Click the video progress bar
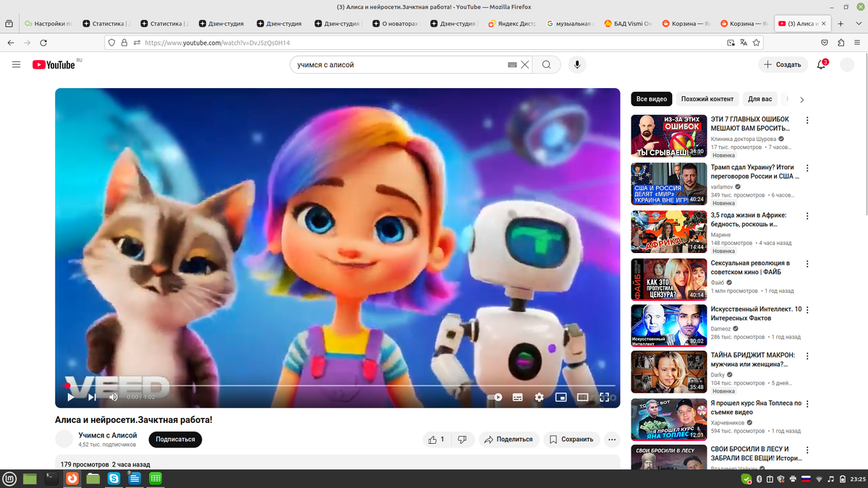The image size is (868, 488). [x=338, y=386]
